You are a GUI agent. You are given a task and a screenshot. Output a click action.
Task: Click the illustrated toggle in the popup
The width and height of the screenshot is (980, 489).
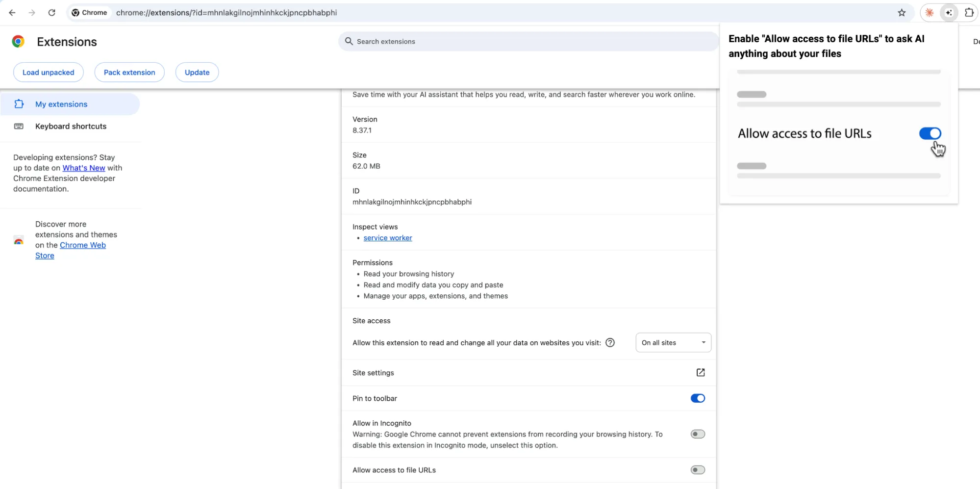930,133
